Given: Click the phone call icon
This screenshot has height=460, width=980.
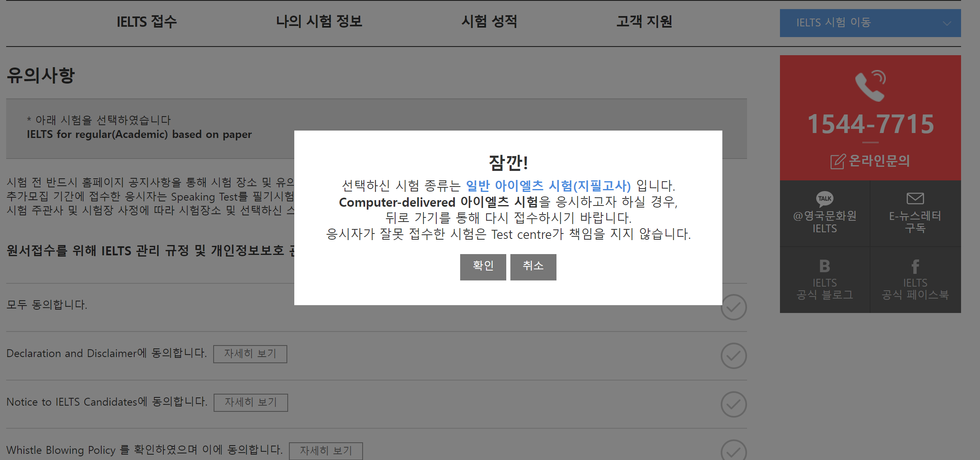Looking at the screenshot, I should pyautogui.click(x=870, y=86).
